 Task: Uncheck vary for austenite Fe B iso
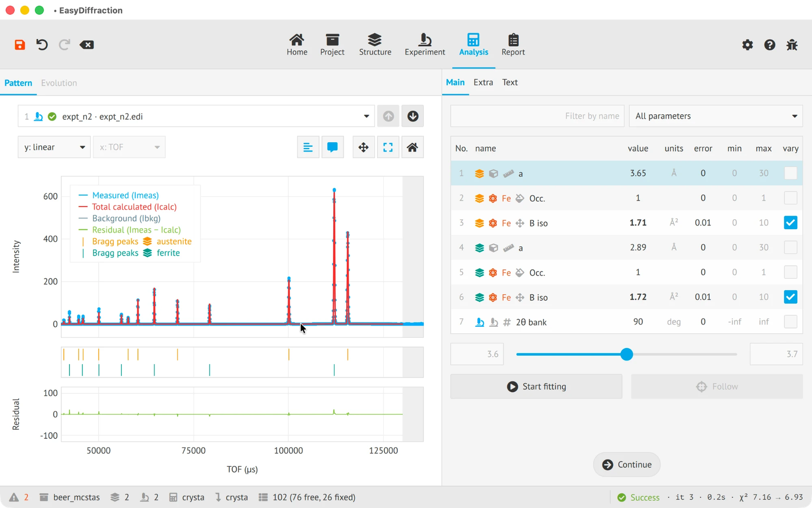coord(790,223)
